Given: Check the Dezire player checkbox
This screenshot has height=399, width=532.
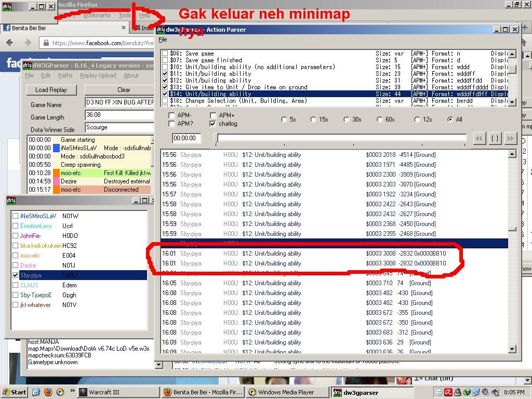Looking at the screenshot, I should [x=15, y=265].
